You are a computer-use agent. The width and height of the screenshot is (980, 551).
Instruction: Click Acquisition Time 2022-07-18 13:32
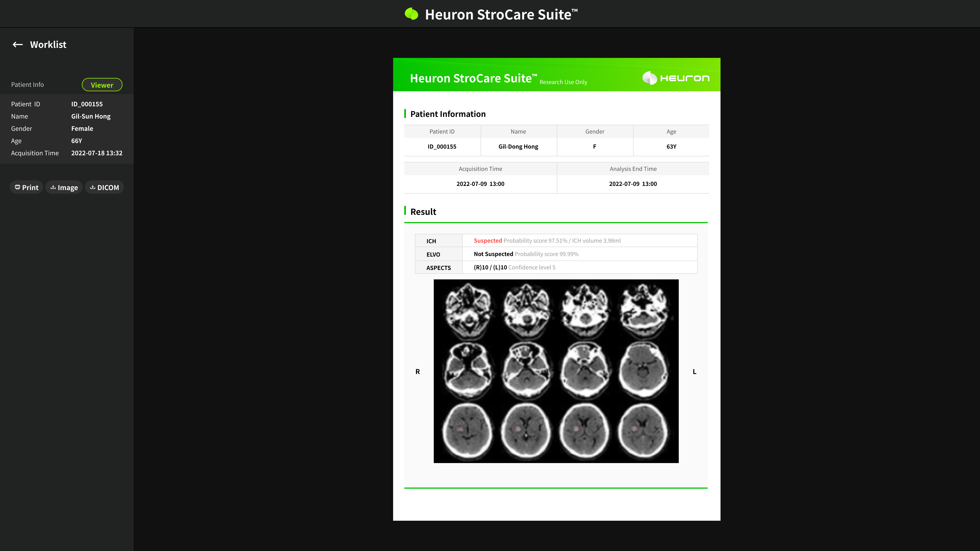(x=97, y=153)
